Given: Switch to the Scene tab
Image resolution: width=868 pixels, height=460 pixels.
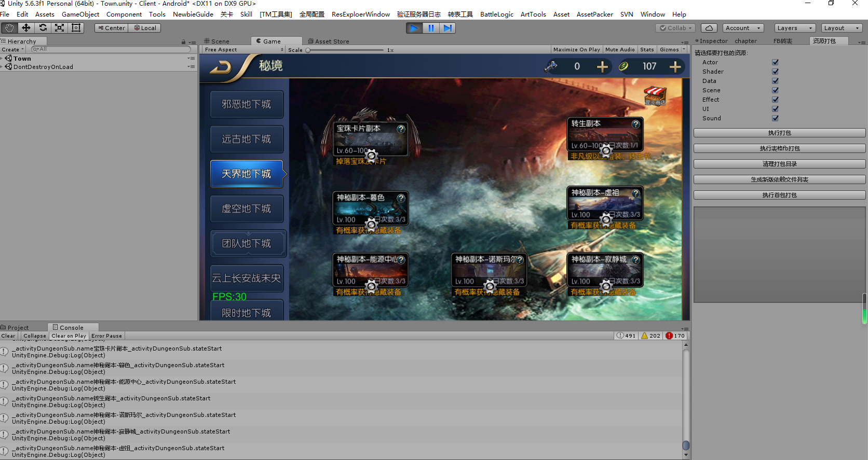Looking at the screenshot, I should point(217,41).
